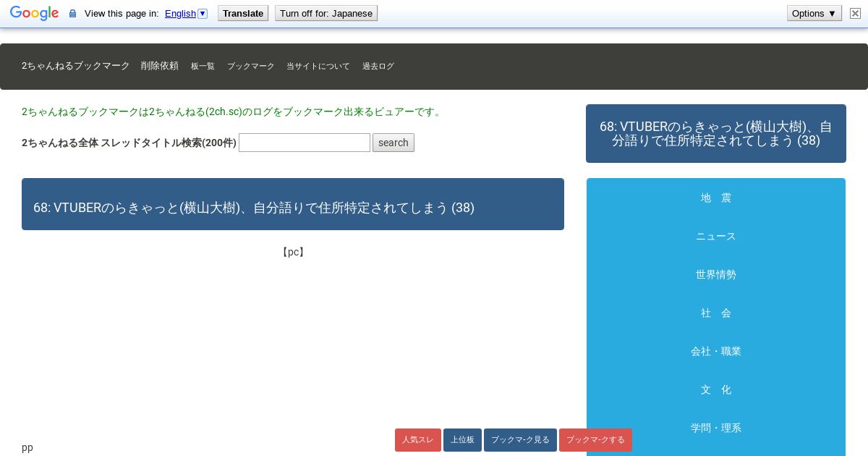Open the Options dropdown menu

pyautogui.click(x=814, y=13)
